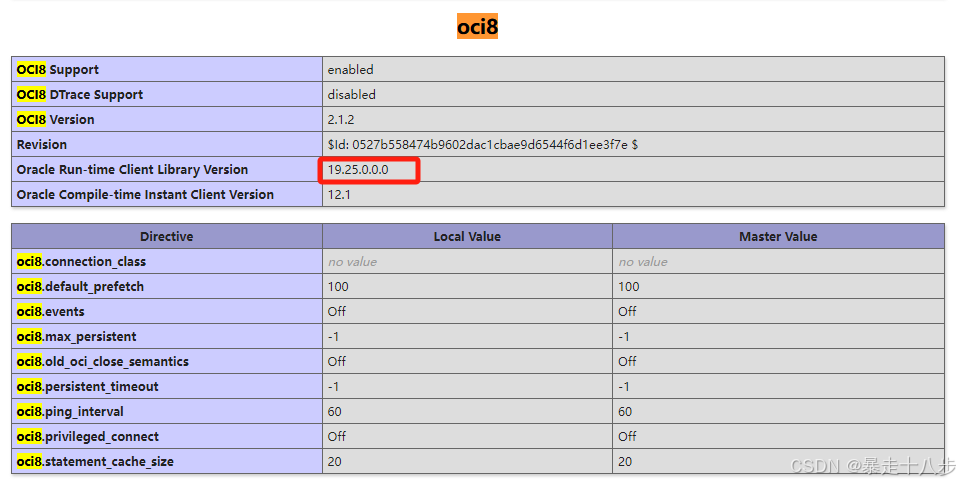
Task: Select the oci8.persistent_timeout directive
Action: click(88, 387)
